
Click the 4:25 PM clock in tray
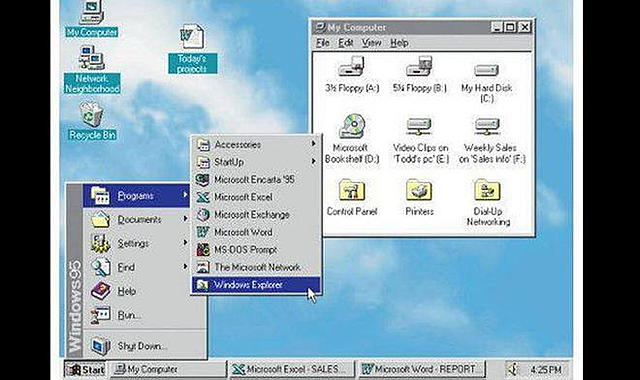click(x=546, y=370)
